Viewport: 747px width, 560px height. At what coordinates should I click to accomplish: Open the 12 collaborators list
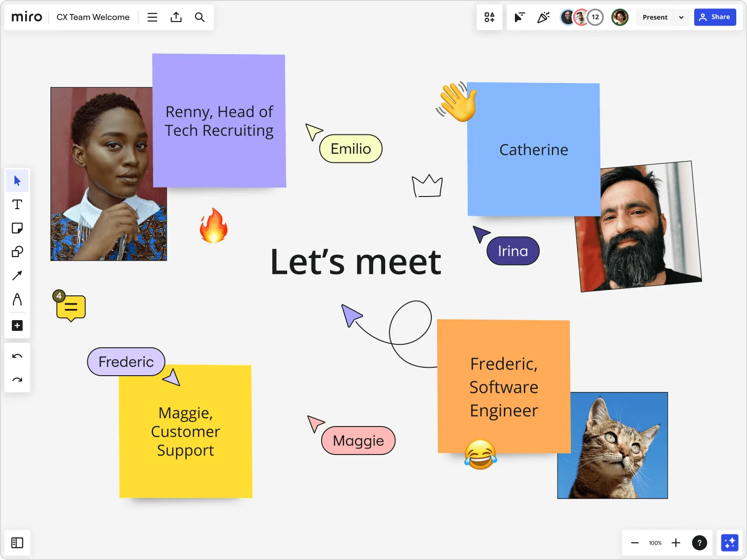click(x=595, y=17)
